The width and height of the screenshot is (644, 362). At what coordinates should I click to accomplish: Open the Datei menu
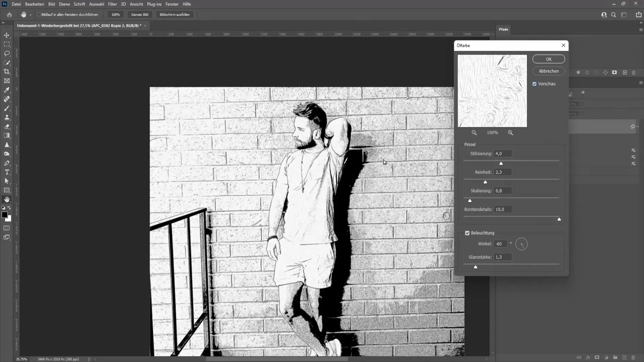16,4
